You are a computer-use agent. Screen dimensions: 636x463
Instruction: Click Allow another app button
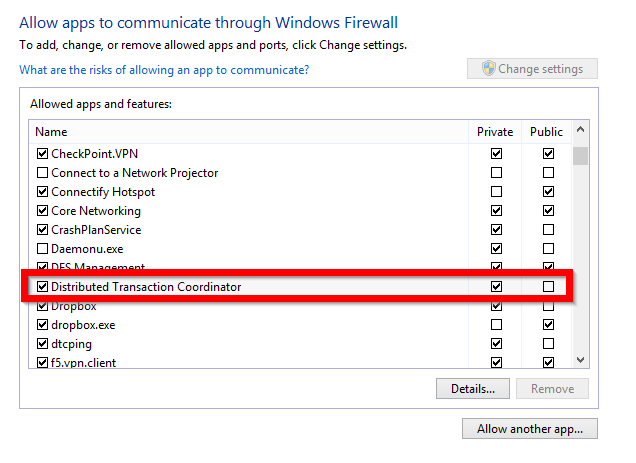530,429
